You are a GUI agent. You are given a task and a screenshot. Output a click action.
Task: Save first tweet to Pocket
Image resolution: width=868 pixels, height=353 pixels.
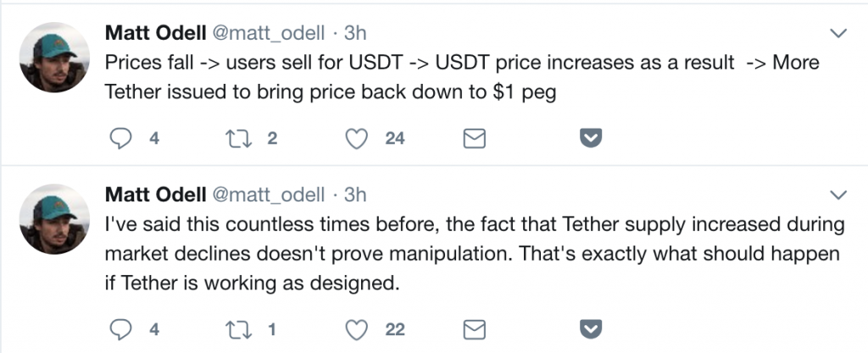coord(591,138)
